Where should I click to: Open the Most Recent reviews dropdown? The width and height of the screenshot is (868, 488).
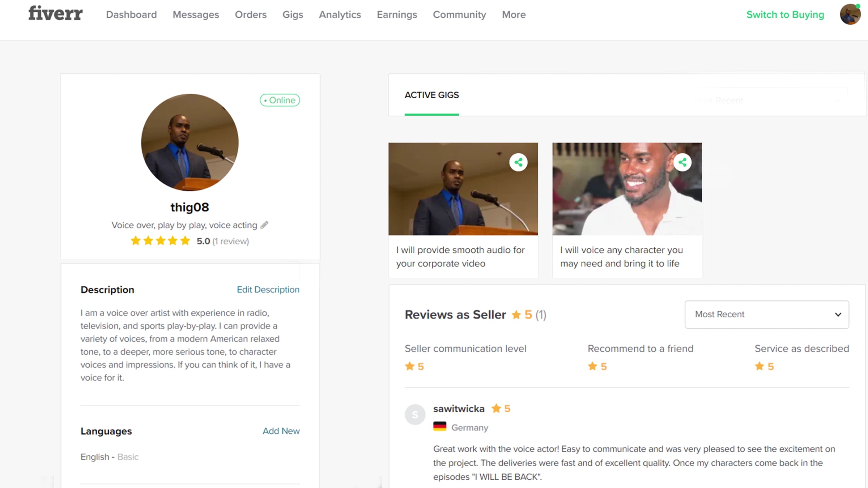[767, 314]
